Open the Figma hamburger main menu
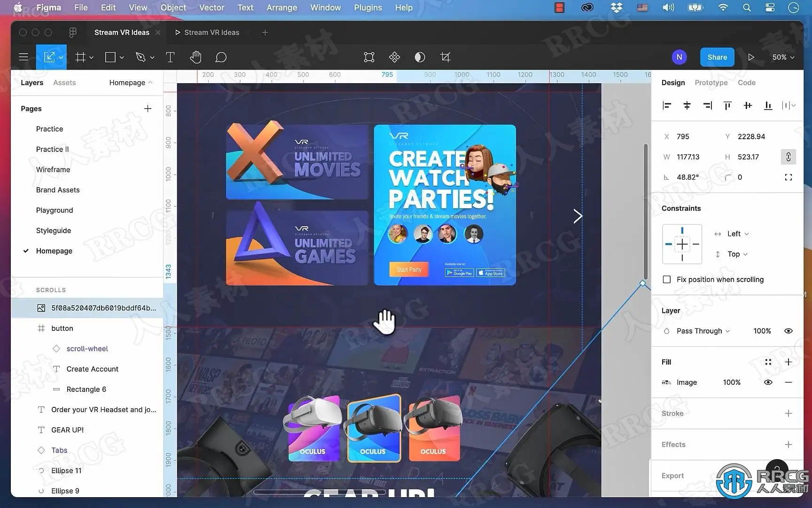The height and width of the screenshot is (508, 812). coord(23,57)
